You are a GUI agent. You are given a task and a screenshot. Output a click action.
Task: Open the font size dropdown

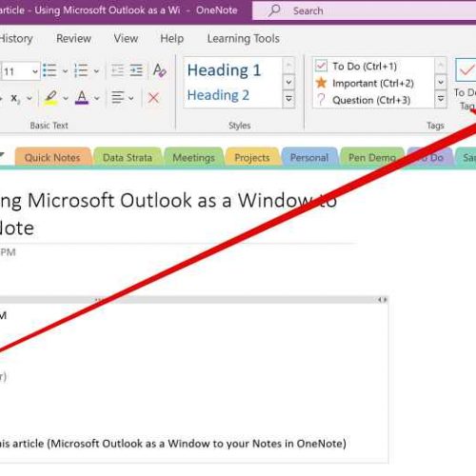pos(35,71)
